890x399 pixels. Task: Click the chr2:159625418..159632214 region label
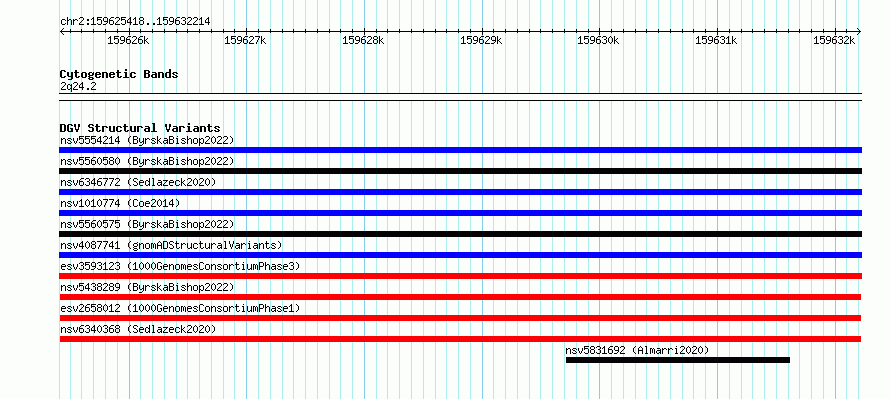pos(135,22)
